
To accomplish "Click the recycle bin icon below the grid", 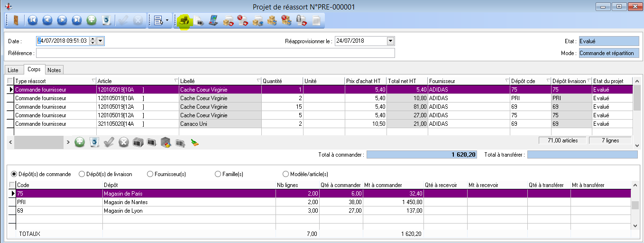I will [x=94, y=142].
